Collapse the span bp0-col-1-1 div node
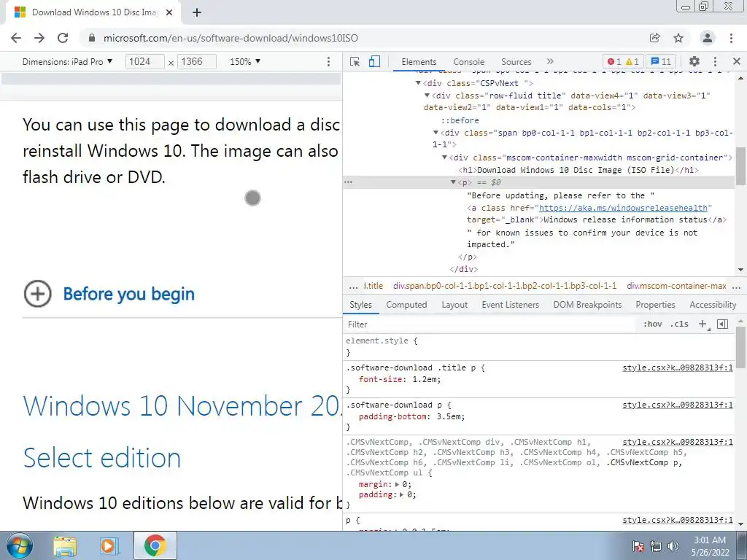747x560 pixels. pos(436,133)
